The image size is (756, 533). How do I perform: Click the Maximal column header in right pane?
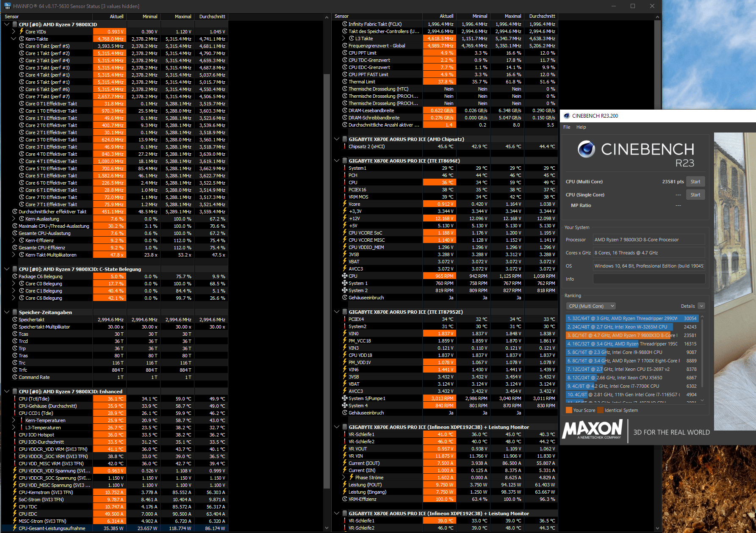point(508,16)
